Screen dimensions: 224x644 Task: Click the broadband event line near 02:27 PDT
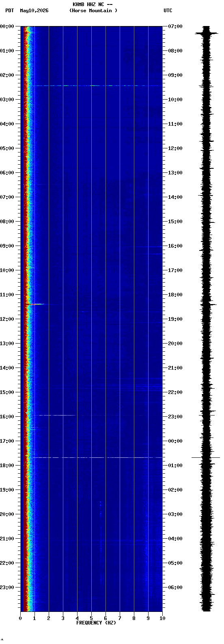click(x=97, y=85)
